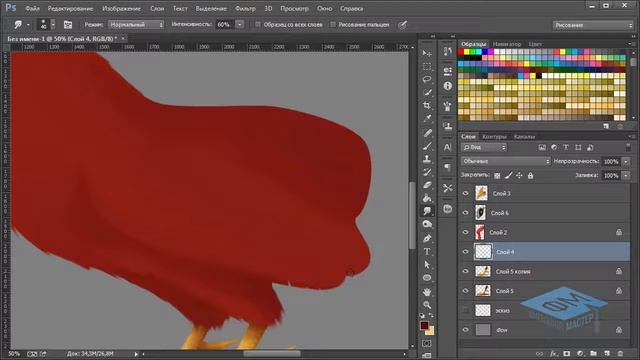This screenshot has height=360, width=640.
Task: Toggle Quick Mask mode icon
Action: [x=427, y=344]
